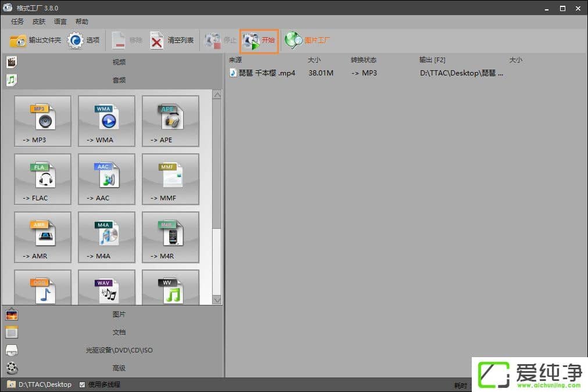Select the -> M4R ringtone format
The height and width of the screenshot is (392, 588).
tap(171, 237)
